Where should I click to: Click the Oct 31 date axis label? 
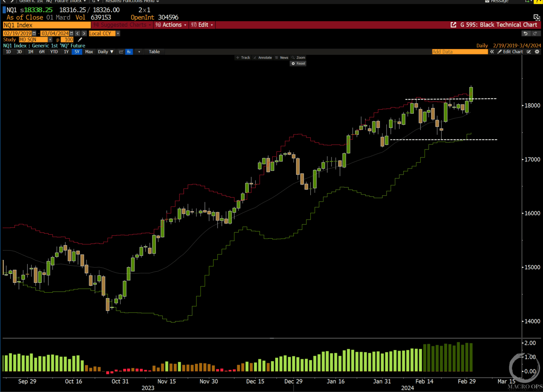(120, 381)
